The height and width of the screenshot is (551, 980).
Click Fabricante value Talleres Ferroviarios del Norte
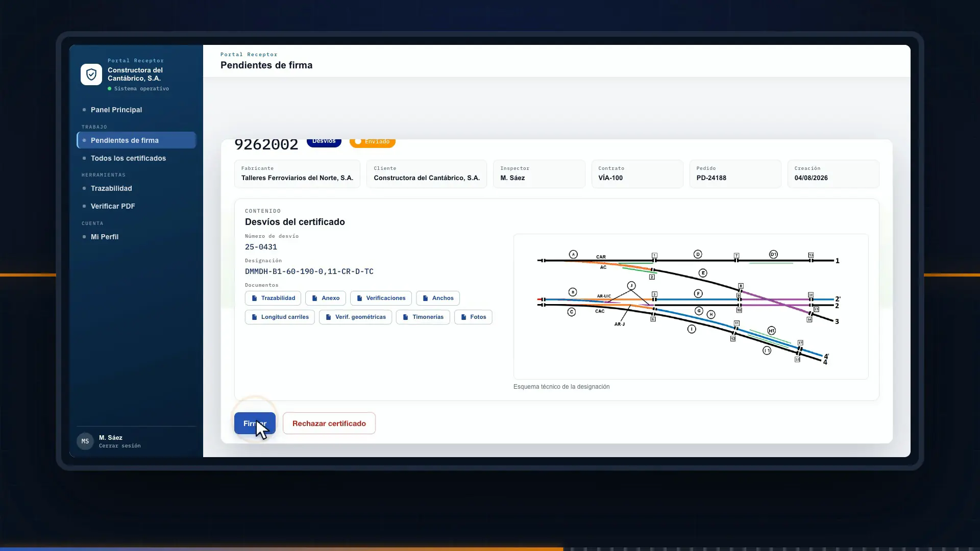297,178
